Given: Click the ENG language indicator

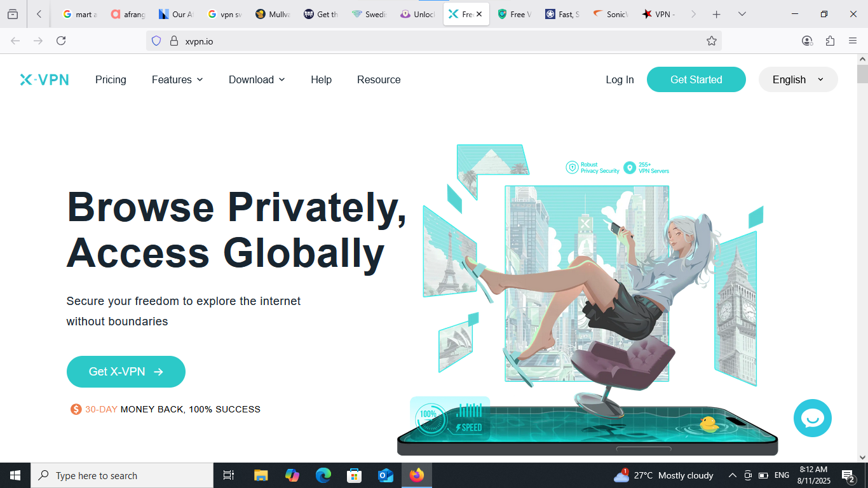Looking at the screenshot, I should [782, 475].
